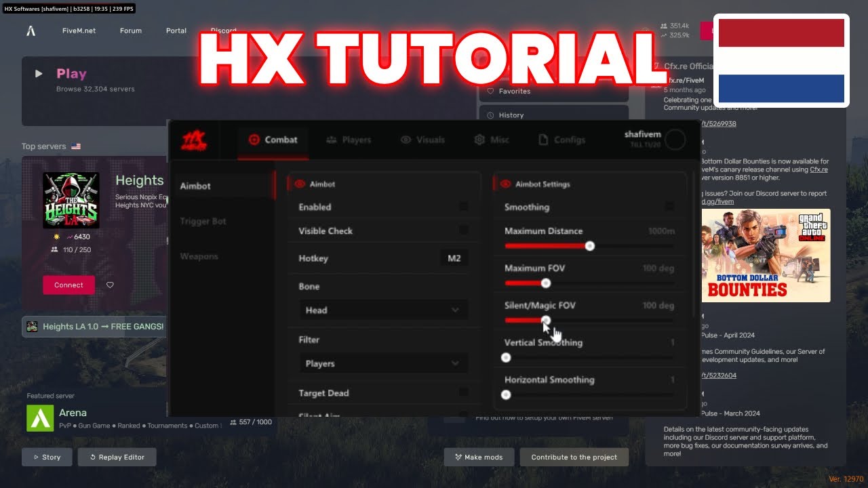
Task: Click Connect for the Heights server
Action: click(x=68, y=285)
